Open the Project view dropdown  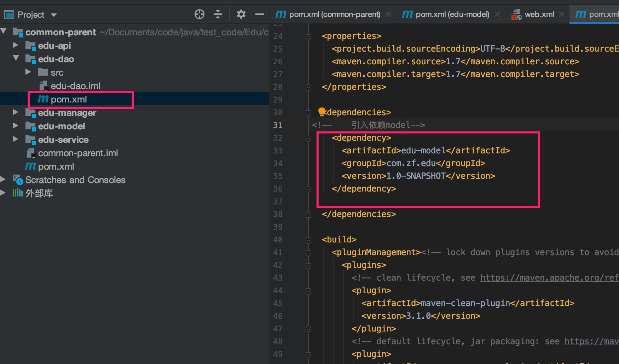(x=54, y=15)
